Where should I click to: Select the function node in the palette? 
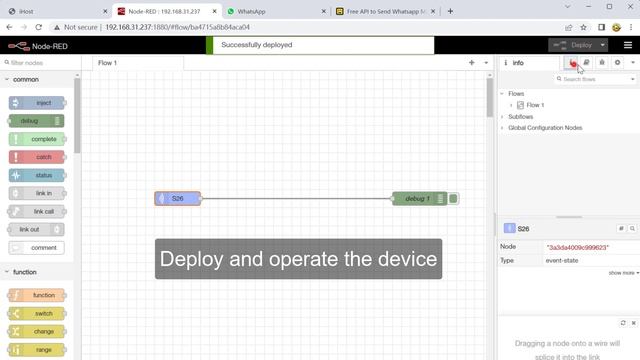[x=37, y=295]
